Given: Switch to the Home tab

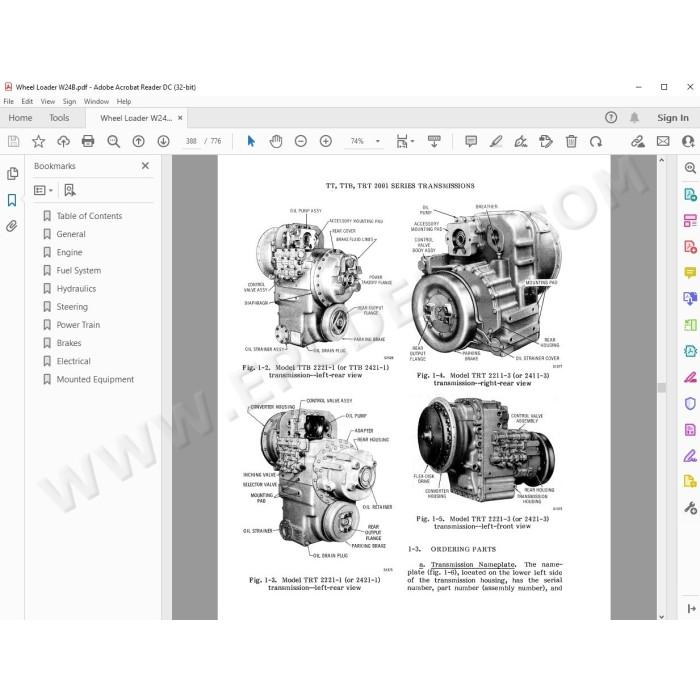Looking at the screenshot, I should (x=20, y=118).
